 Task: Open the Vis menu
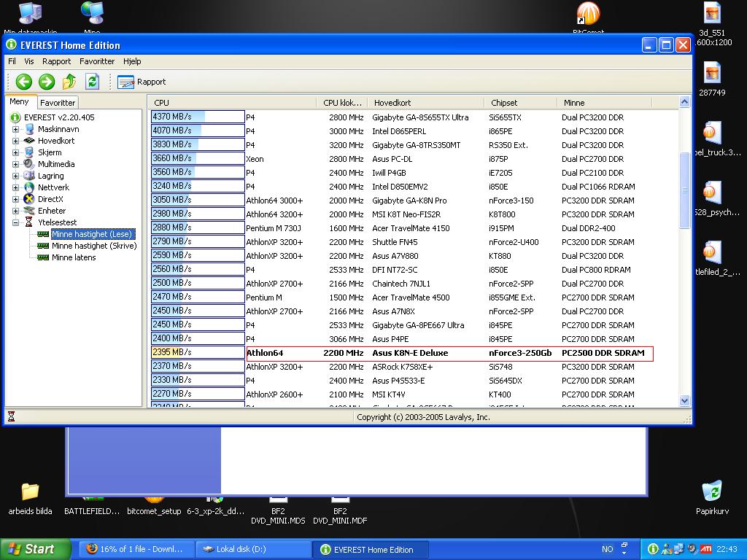pos(29,61)
